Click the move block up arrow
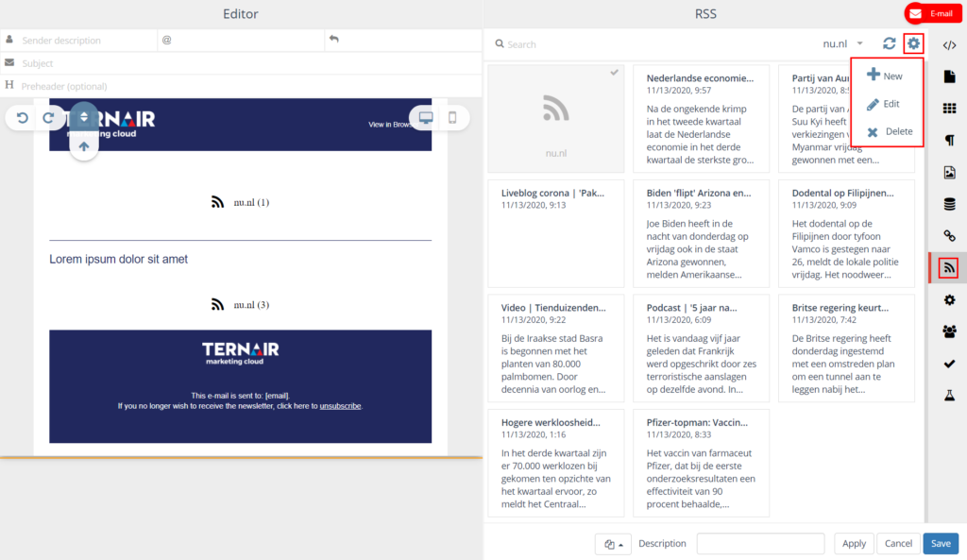Screen dimensions: 967x560 [x=84, y=146]
